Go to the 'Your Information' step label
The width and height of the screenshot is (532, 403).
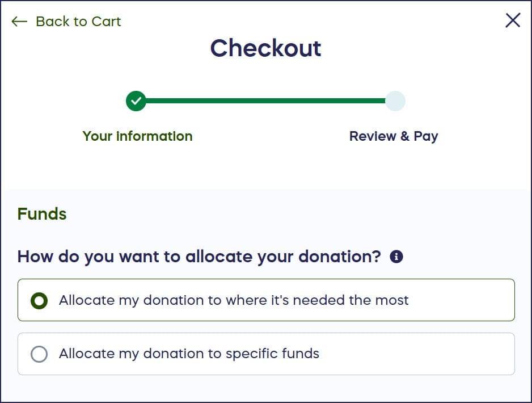(137, 136)
